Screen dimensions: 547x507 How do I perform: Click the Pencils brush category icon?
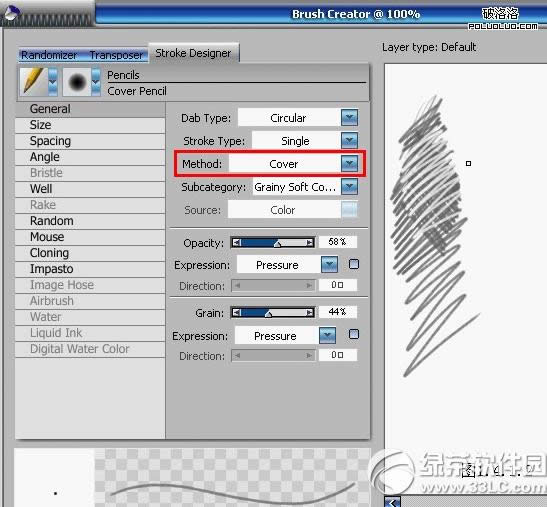tap(34, 82)
